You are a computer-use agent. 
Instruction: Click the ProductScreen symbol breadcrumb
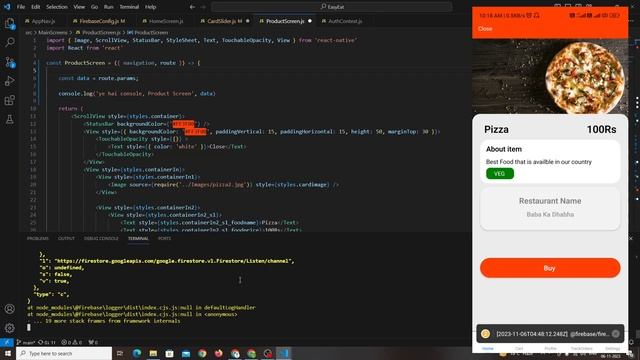click(148, 32)
